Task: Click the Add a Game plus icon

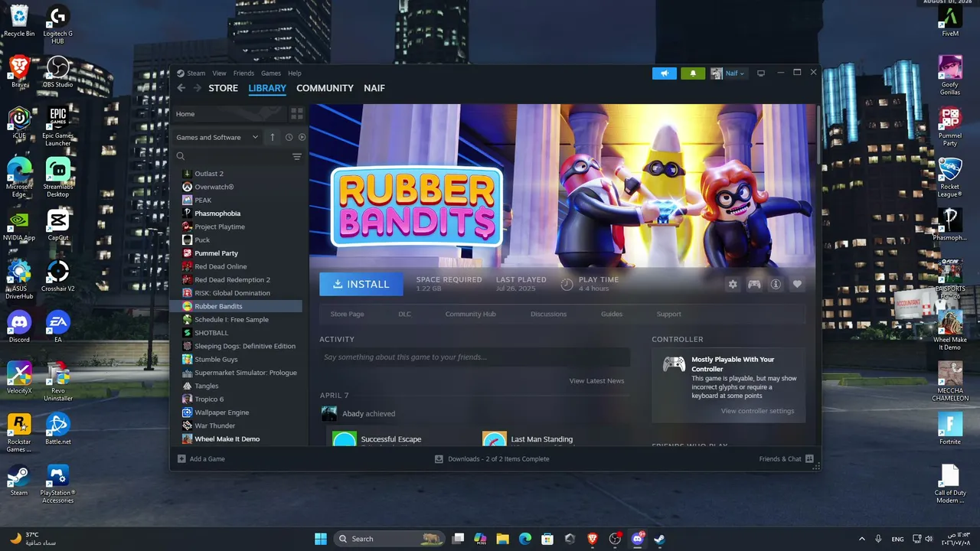Action: click(181, 459)
